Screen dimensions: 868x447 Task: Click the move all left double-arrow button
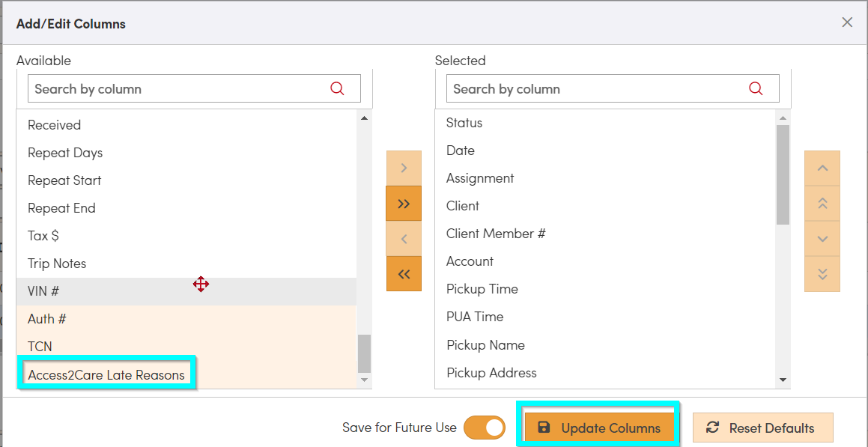coord(404,274)
